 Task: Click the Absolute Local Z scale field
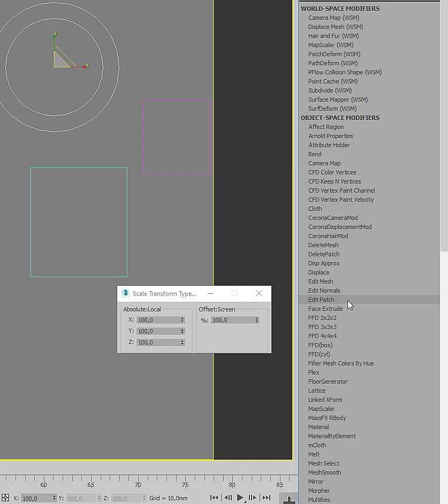[157, 342]
